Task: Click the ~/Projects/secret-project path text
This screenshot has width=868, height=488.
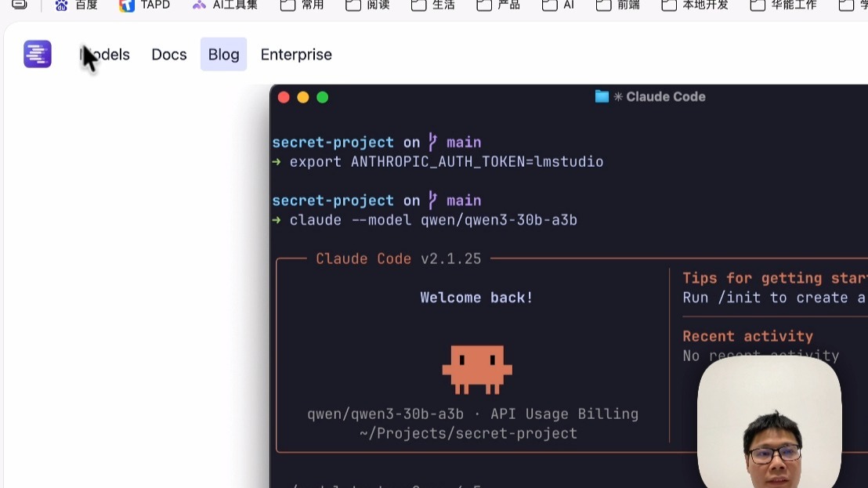Action: [x=468, y=433]
